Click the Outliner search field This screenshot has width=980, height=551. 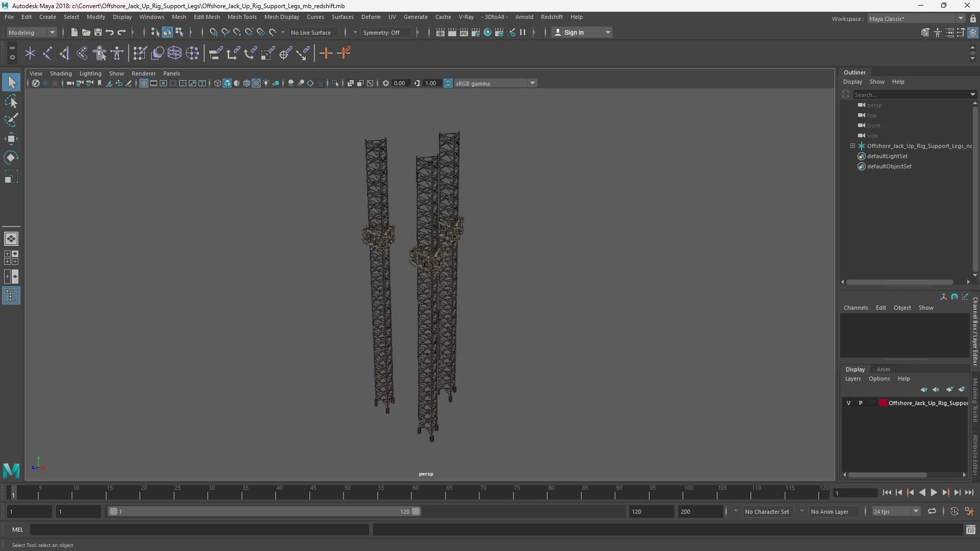pyautogui.click(x=914, y=94)
